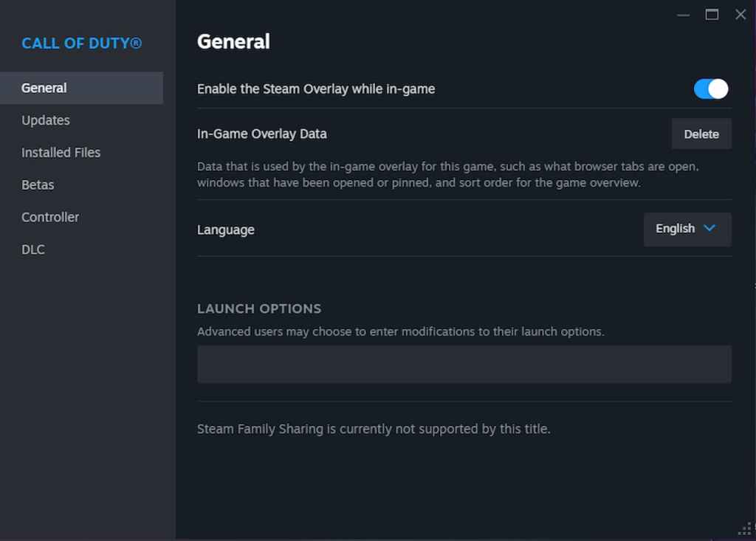Screen dimensions: 756x541
Task: Click the CALL OF DUTY title heading
Action: (80, 43)
